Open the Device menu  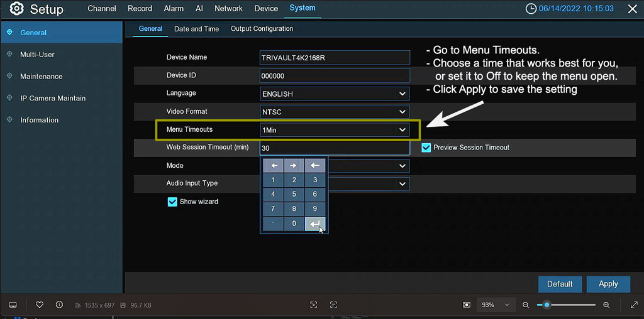pyautogui.click(x=266, y=9)
